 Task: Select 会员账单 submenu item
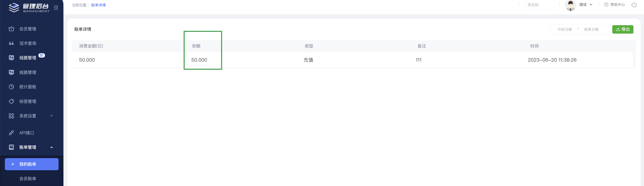[28, 178]
